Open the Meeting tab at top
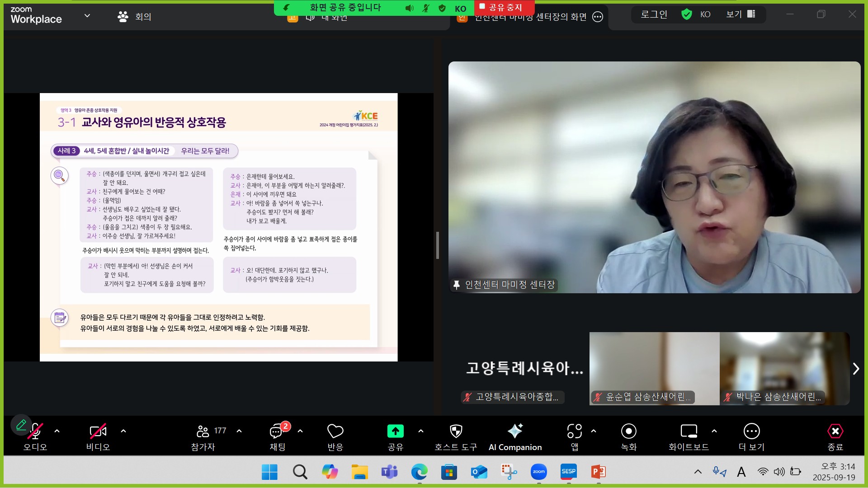The height and width of the screenshot is (488, 868). [x=135, y=17]
